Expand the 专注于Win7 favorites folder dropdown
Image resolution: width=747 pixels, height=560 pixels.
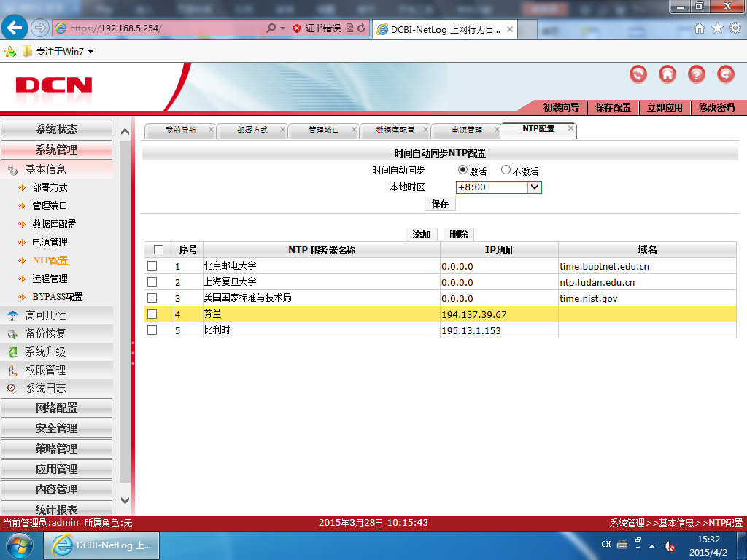click(91, 52)
